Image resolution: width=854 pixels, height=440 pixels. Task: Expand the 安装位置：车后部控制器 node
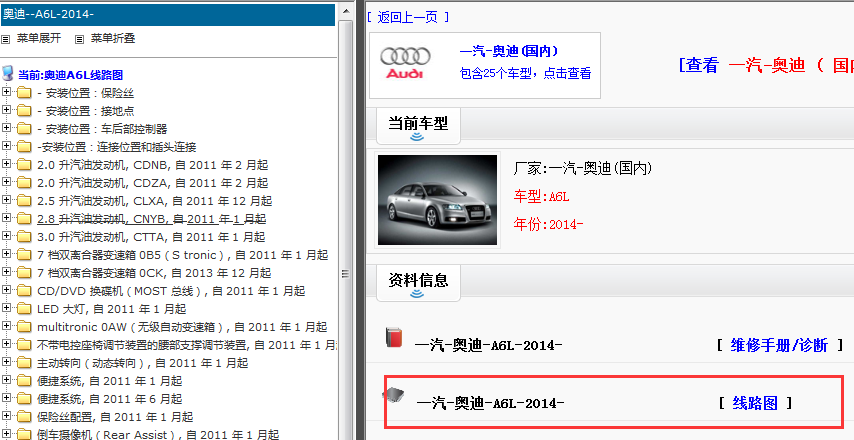point(7,129)
